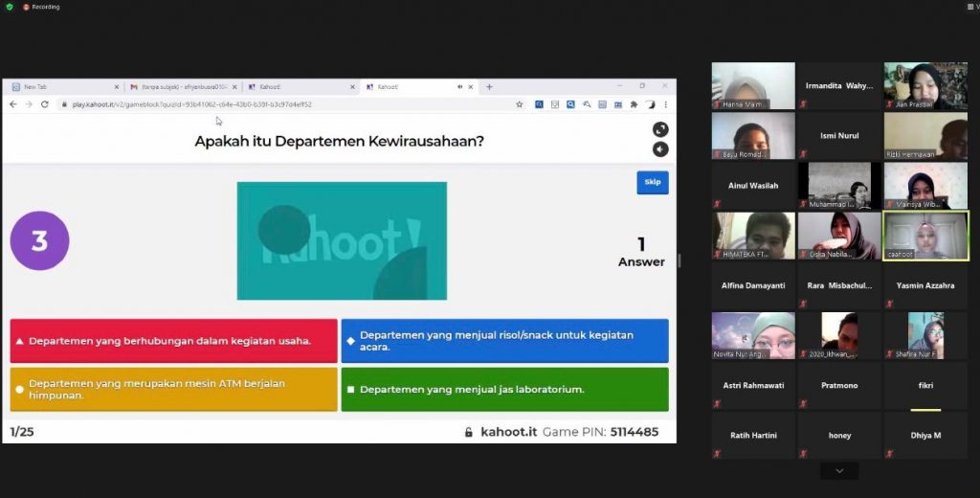The width and height of the screenshot is (980, 498).
Task: Click the green shield encryption icon
Action: [9, 7]
